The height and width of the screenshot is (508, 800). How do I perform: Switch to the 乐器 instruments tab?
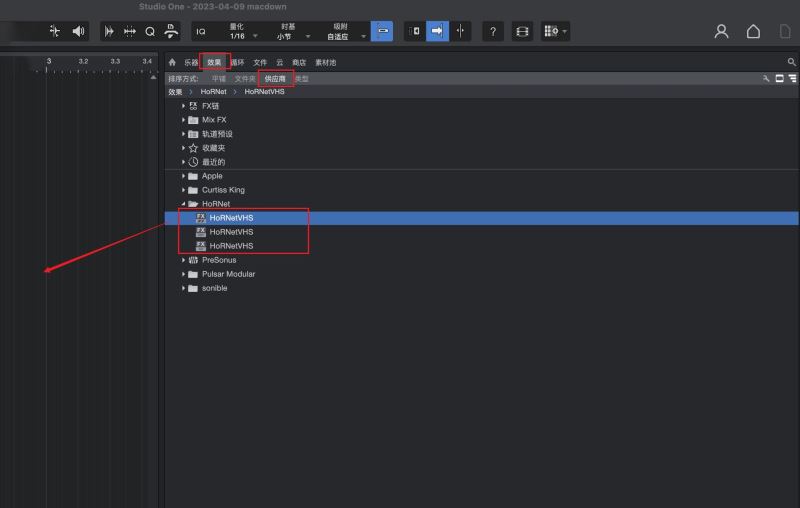pyautogui.click(x=191, y=63)
